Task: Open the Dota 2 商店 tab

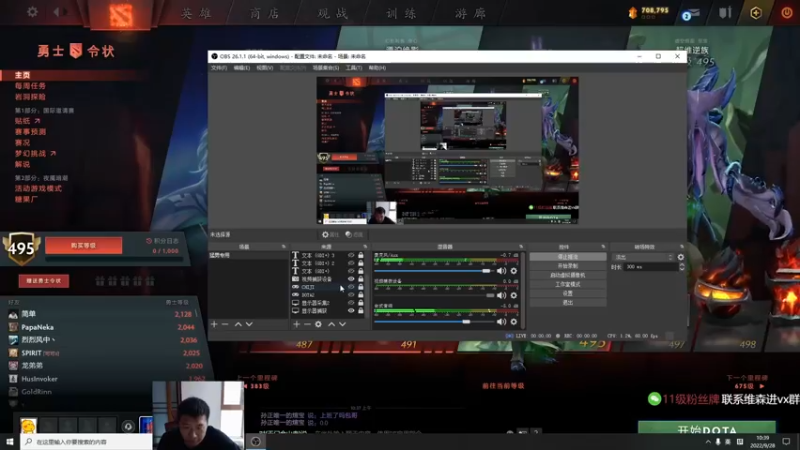Action: coord(264,13)
